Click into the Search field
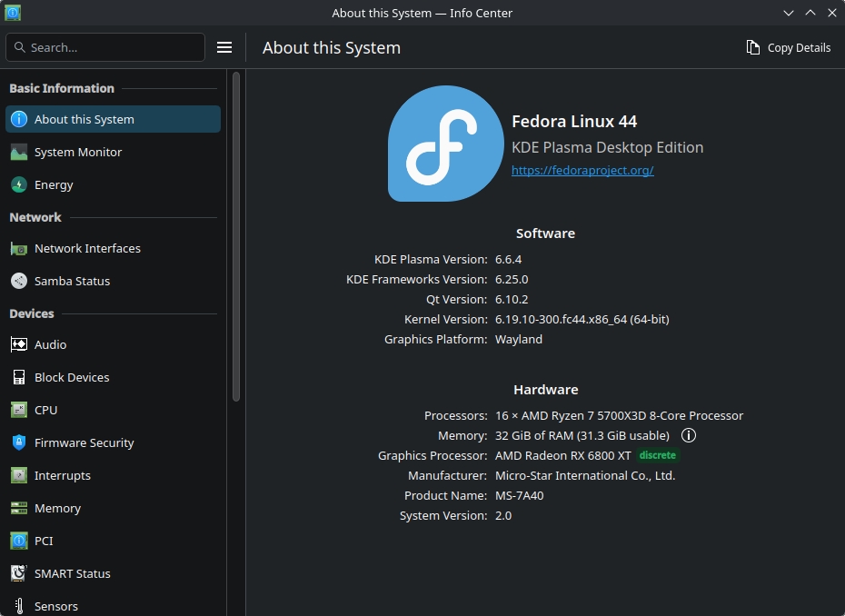The height and width of the screenshot is (616, 845). pos(105,47)
